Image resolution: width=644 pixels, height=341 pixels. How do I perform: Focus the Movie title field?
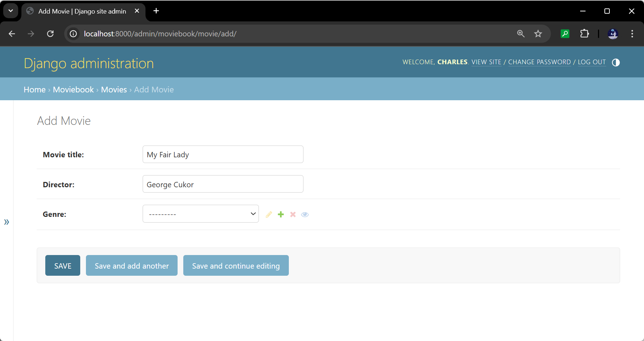223,154
